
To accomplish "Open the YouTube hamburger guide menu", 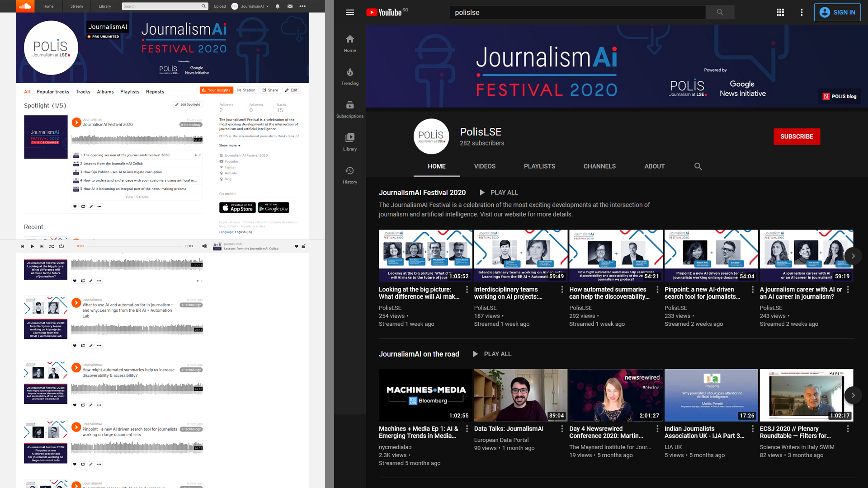I will tap(350, 13).
